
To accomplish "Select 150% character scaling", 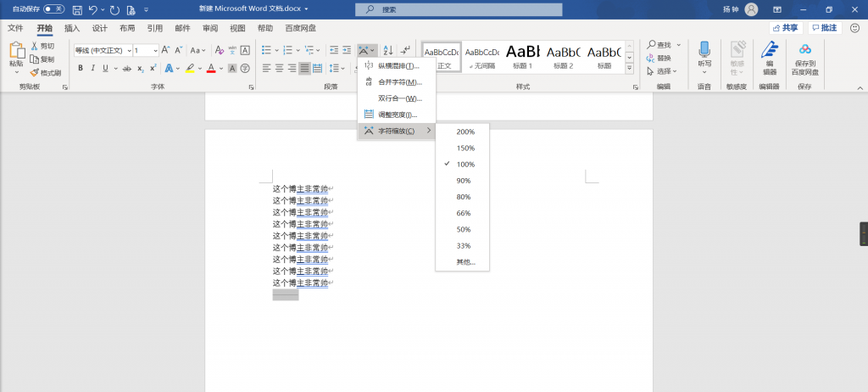I will 462,148.
